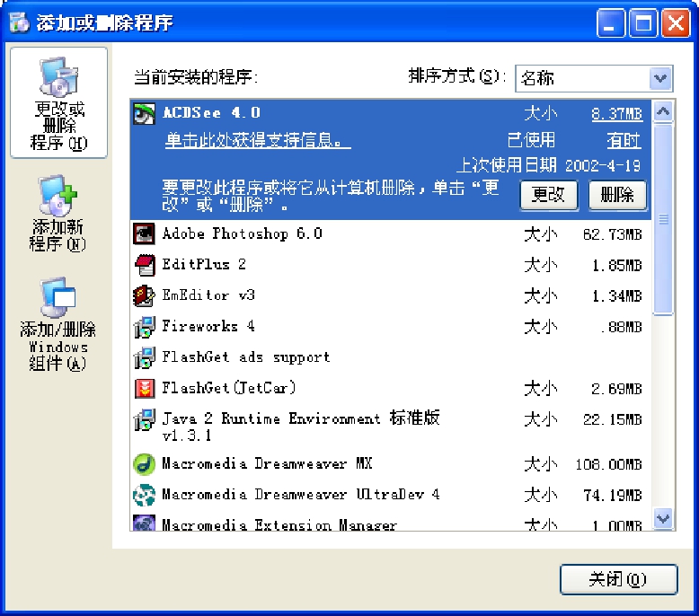The height and width of the screenshot is (616, 699).
Task: Click the EditPlus 2 notepad icon
Action: click(x=145, y=265)
